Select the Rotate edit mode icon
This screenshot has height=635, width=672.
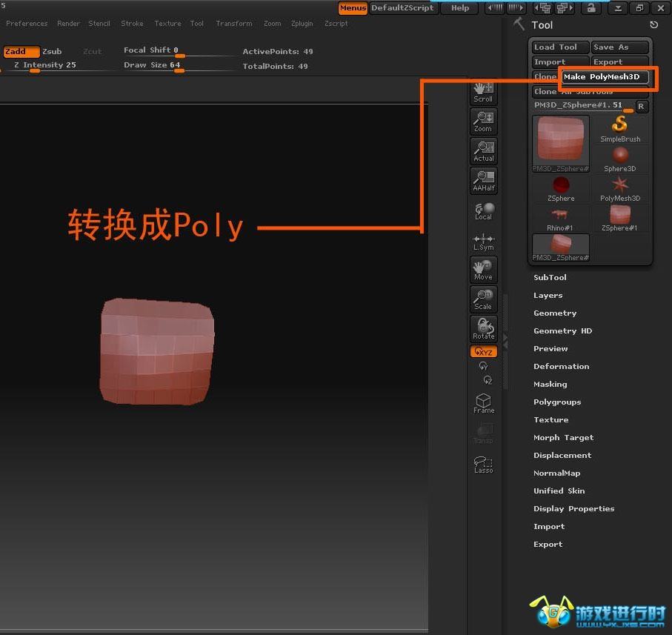(483, 329)
